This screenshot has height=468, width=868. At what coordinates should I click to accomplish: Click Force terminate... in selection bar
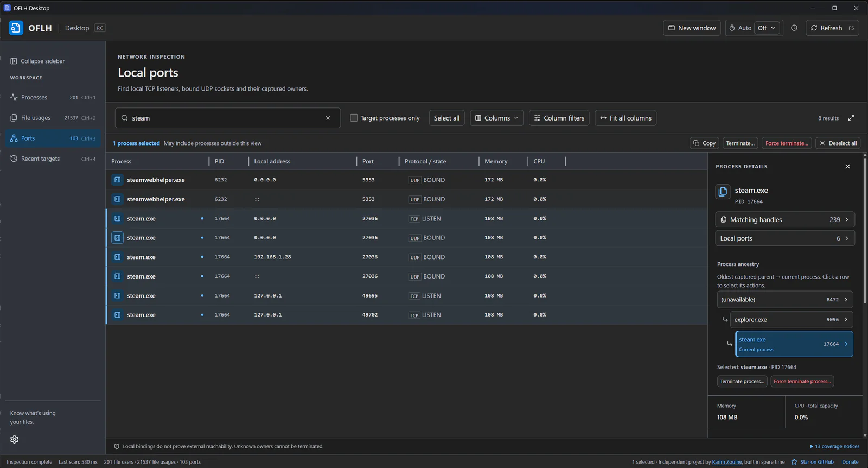(x=787, y=143)
